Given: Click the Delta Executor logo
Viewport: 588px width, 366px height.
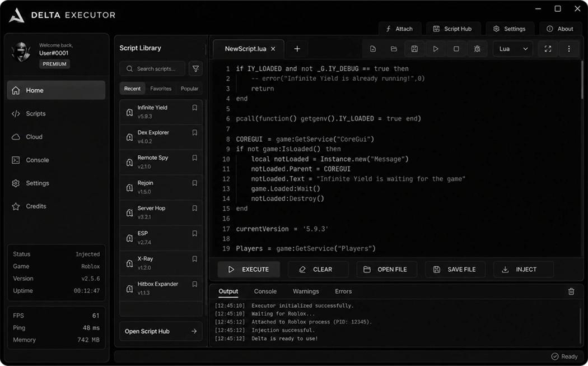Looking at the screenshot, I should [17, 15].
